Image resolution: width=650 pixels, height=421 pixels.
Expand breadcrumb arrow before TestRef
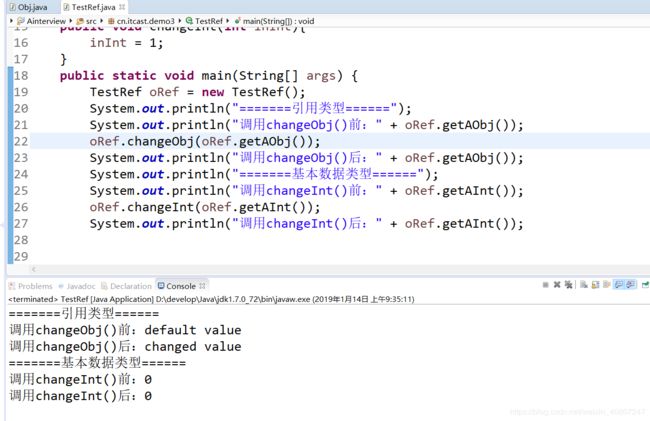pos(180,21)
